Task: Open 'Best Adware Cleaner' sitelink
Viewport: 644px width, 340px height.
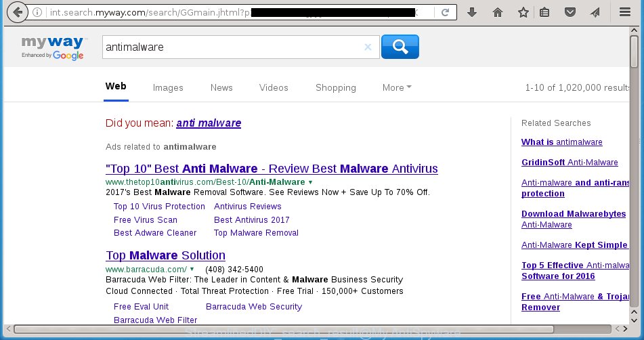Action: pyautogui.click(x=155, y=232)
